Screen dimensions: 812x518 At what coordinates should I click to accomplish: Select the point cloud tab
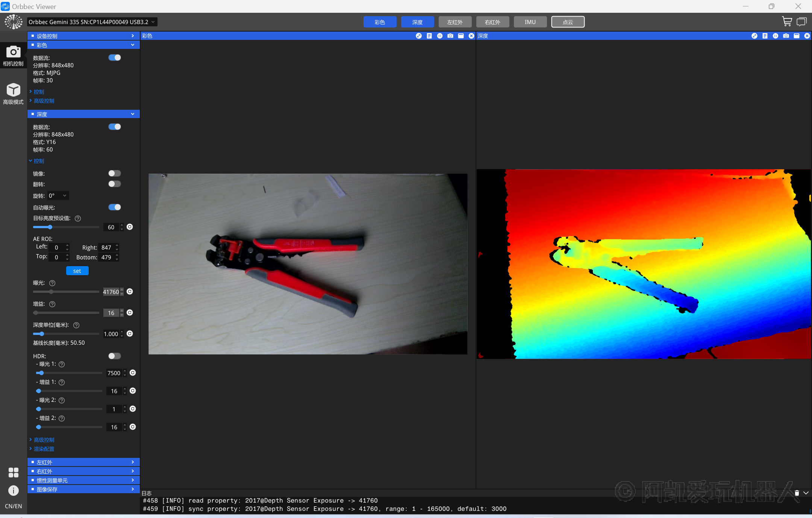click(568, 22)
